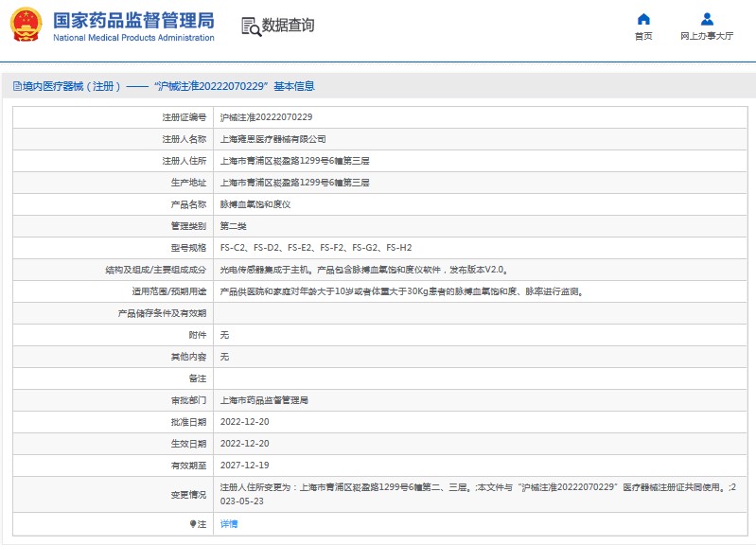This screenshot has height=545, width=756.
Task: Click the 注册人住所 label
Action: pyautogui.click(x=185, y=161)
